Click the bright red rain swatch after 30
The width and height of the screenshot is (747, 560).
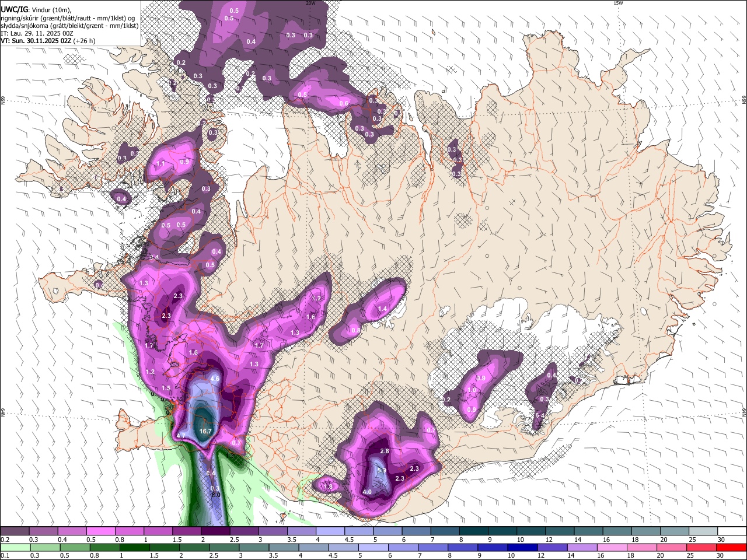pos(731,547)
